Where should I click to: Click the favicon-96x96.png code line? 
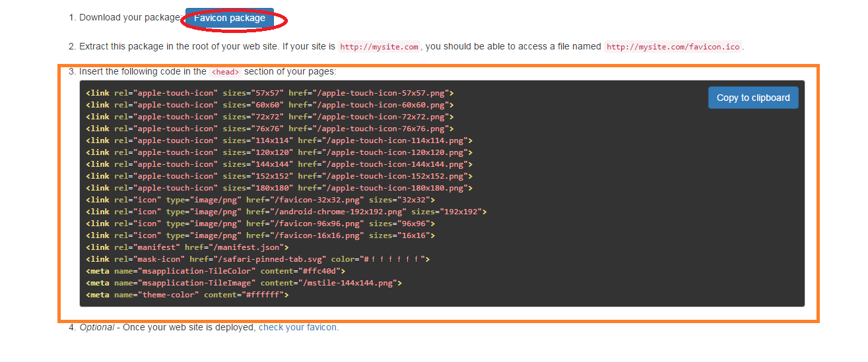(x=261, y=224)
